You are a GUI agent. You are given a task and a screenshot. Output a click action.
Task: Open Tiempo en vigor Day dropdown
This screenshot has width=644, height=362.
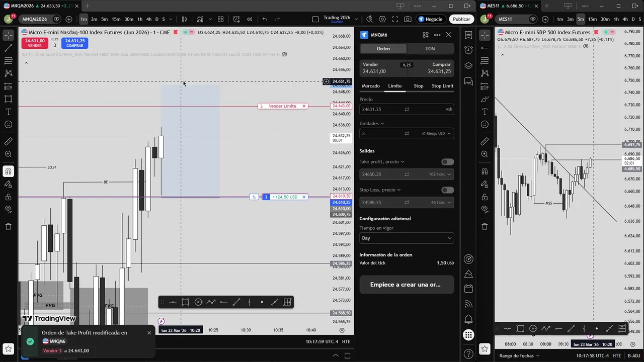(407, 238)
